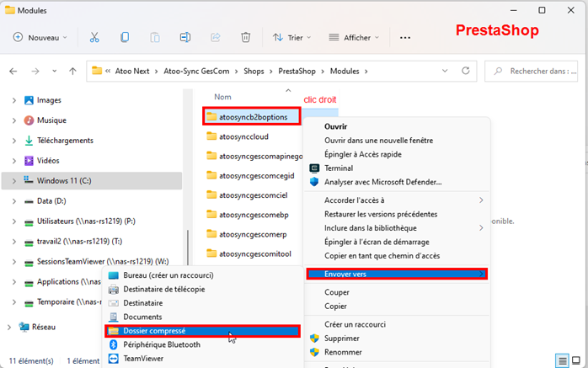588x368 pixels.
Task: Click the Musique library icon
Action: [x=29, y=120]
